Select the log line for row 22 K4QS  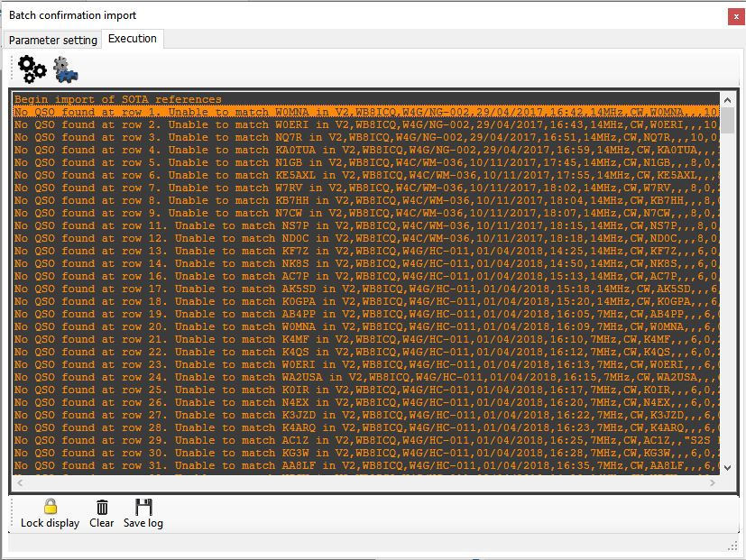(x=366, y=352)
